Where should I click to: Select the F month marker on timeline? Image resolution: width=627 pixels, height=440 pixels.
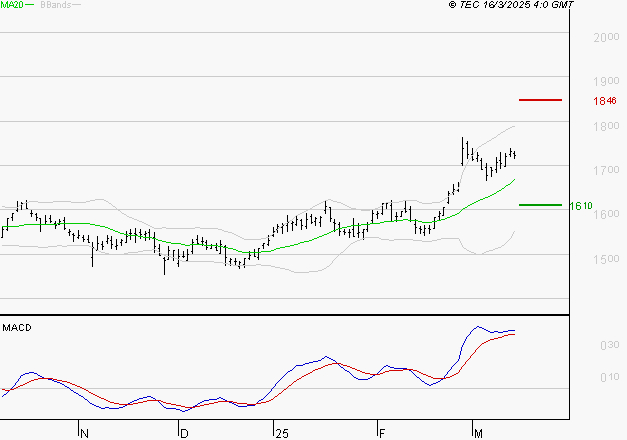click(x=382, y=433)
